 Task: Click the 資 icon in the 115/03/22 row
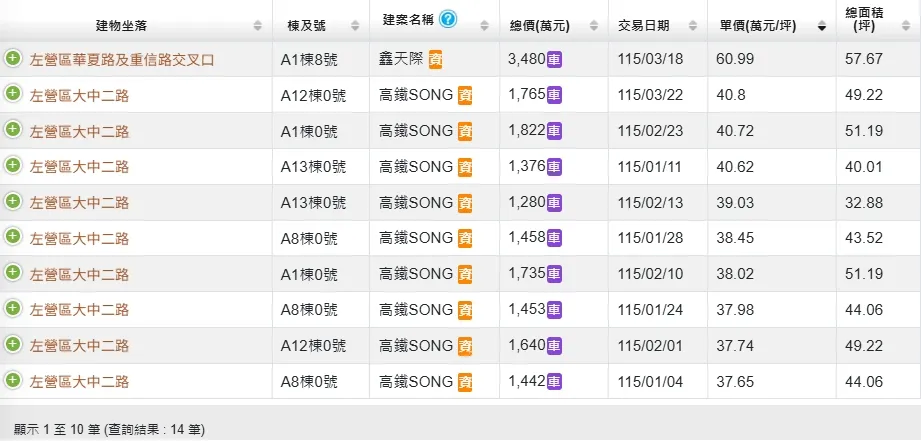(x=465, y=95)
